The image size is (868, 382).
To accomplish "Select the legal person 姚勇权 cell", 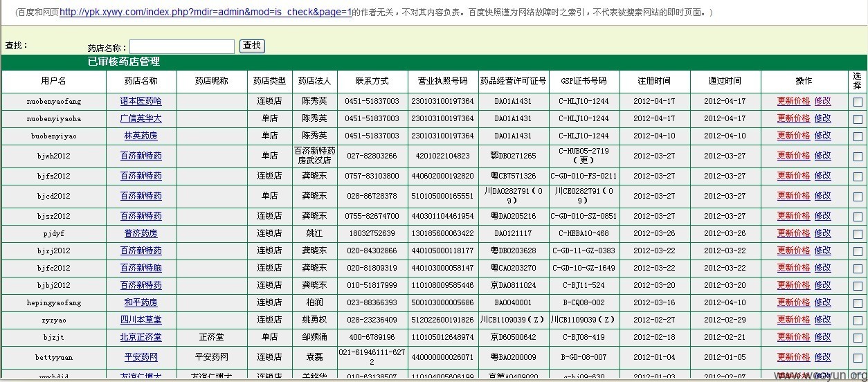I will 314,320.
